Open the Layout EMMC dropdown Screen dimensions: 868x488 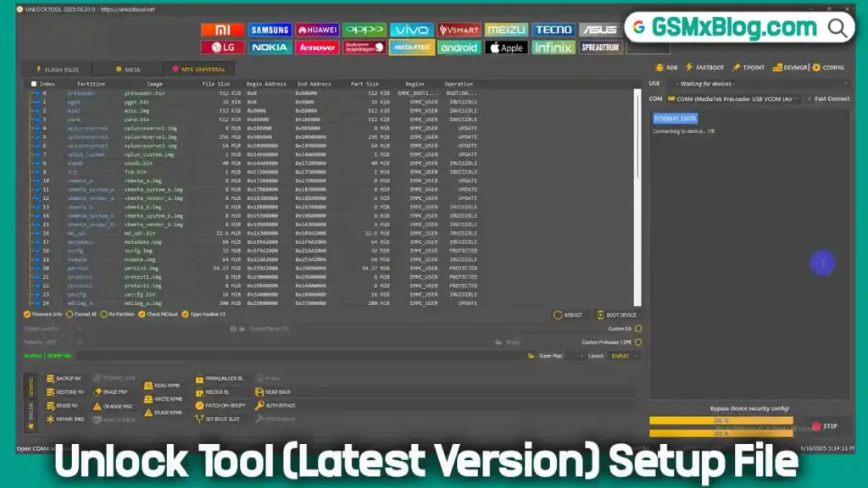625,357
